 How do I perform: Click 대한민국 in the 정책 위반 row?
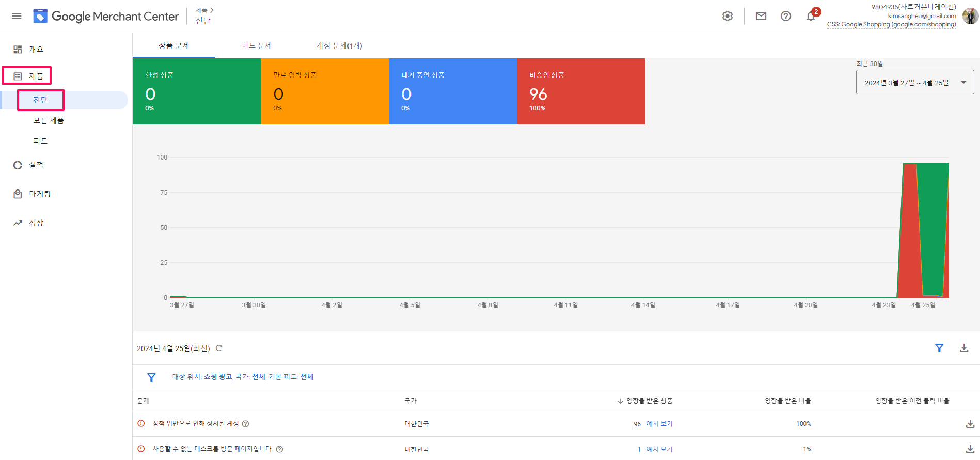coord(417,424)
